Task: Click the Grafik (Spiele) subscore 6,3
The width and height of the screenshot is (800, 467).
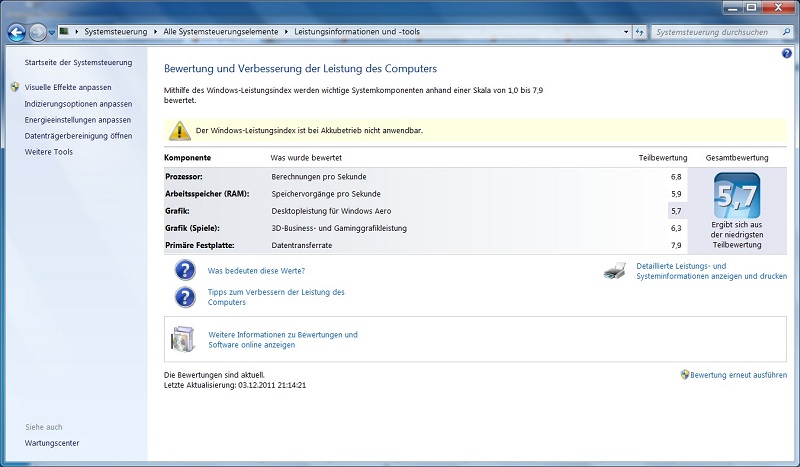Action: (676, 228)
